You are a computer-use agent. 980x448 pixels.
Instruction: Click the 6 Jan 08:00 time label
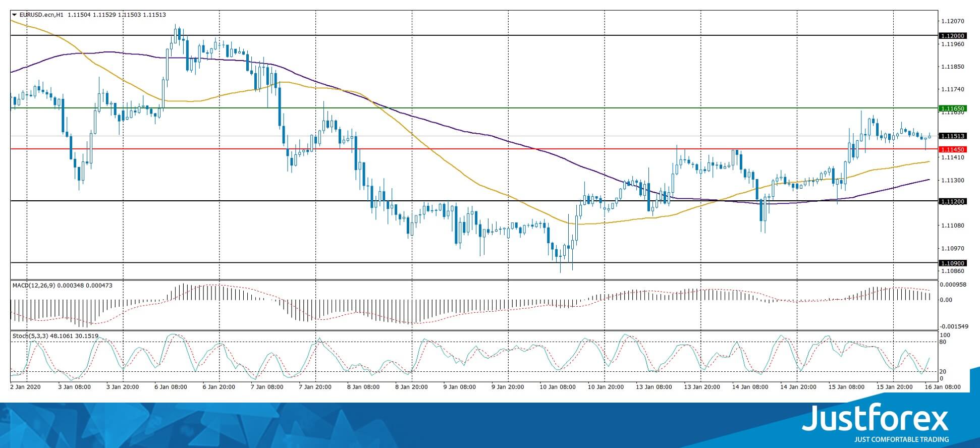171,387
